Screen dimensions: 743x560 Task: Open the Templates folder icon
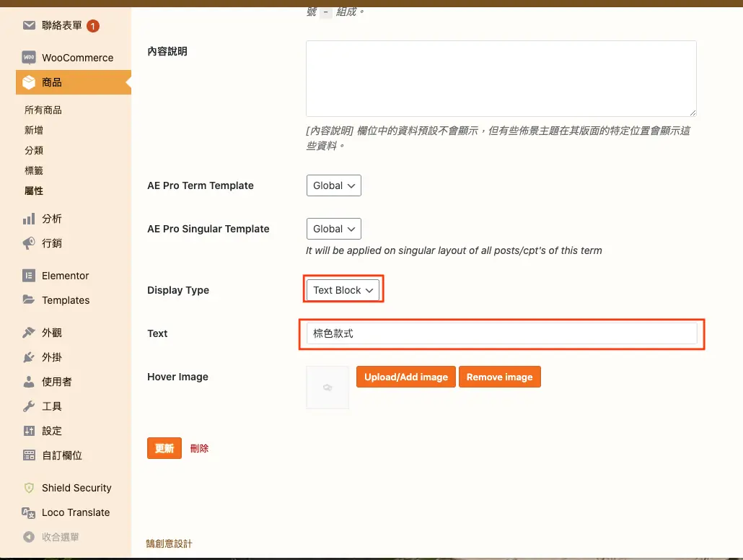point(29,299)
